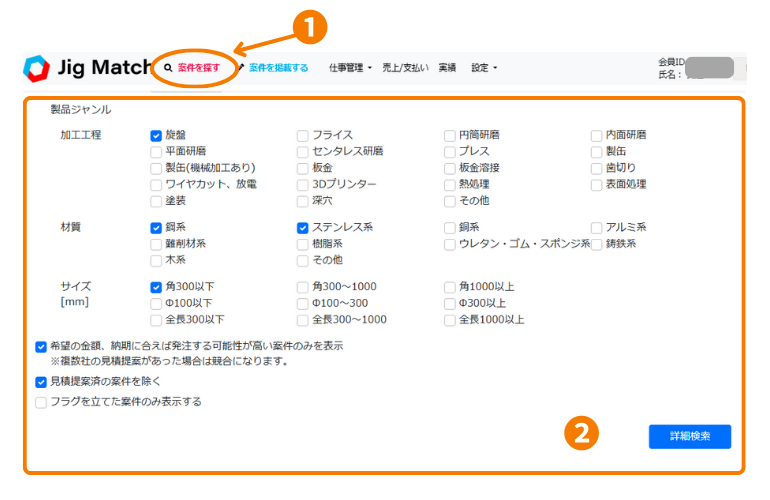The height and width of the screenshot is (500, 770).
Task: Check the 製缶 checkbox in the last column
Action: [596, 152]
